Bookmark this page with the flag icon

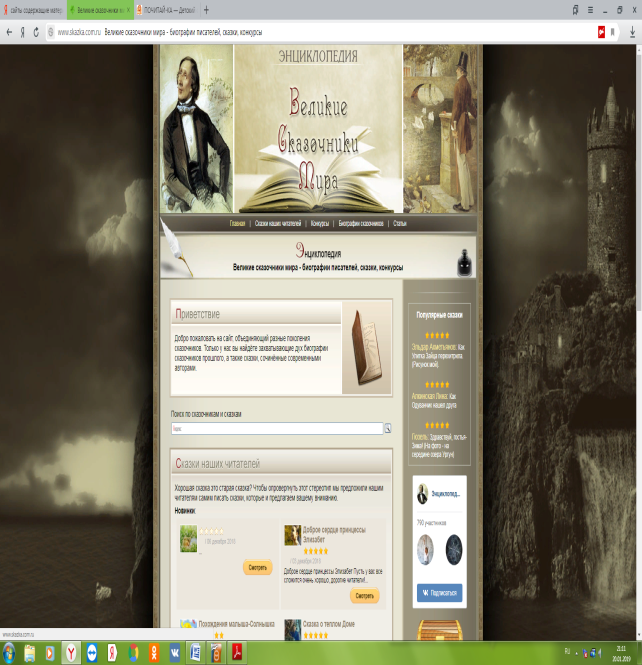click(x=613, y=32)
